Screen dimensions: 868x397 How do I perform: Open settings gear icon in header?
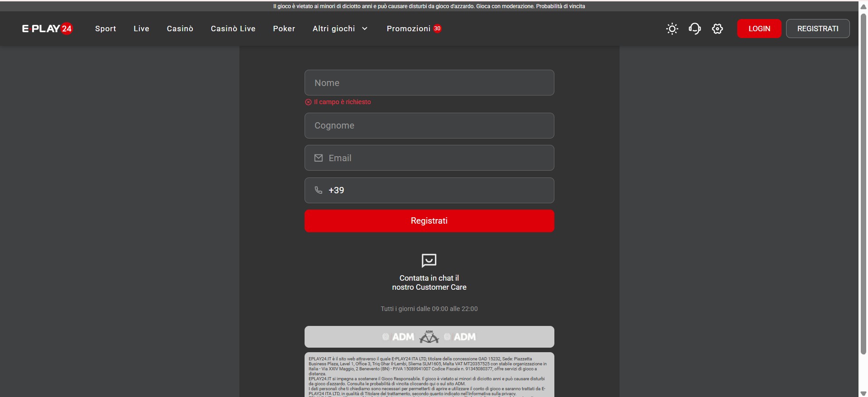[x=717, y=29]
